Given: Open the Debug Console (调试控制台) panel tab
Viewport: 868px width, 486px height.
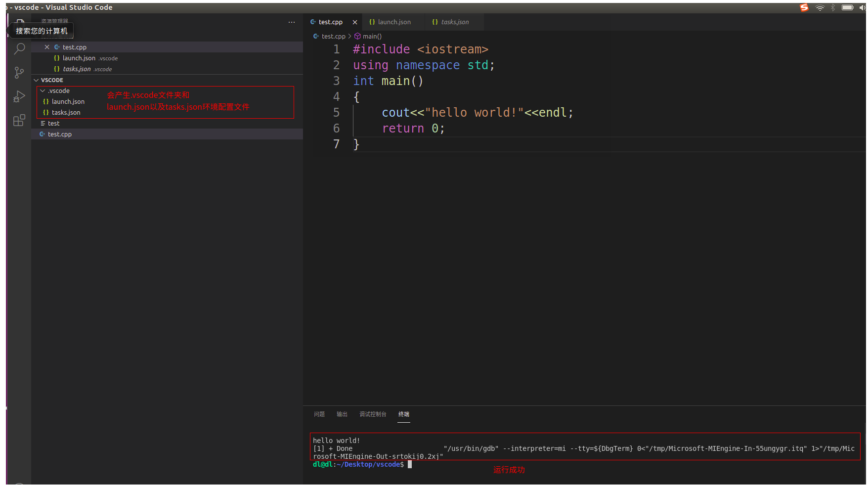Looking at the screenshot, I should (x=373, y=414).
